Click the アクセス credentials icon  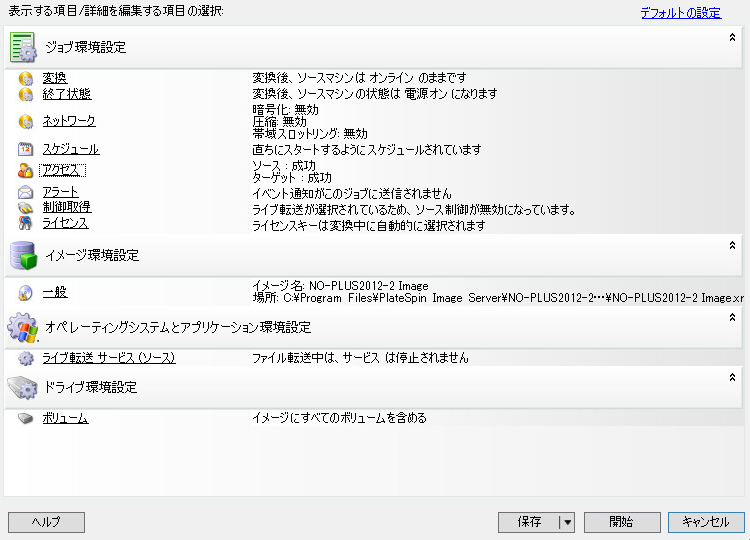[x=26, y=171]
